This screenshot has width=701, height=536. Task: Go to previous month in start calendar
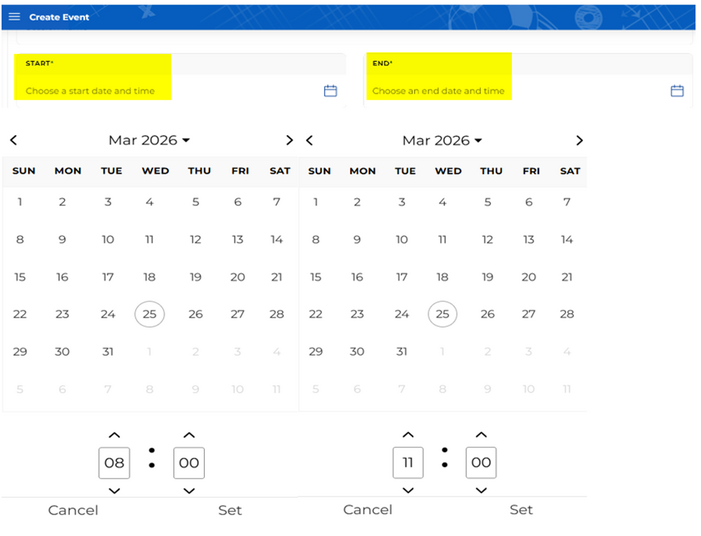13,141
